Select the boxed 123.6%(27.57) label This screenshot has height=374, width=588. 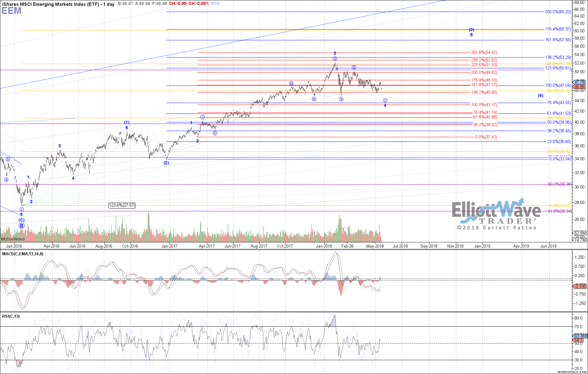pos(122,205)
